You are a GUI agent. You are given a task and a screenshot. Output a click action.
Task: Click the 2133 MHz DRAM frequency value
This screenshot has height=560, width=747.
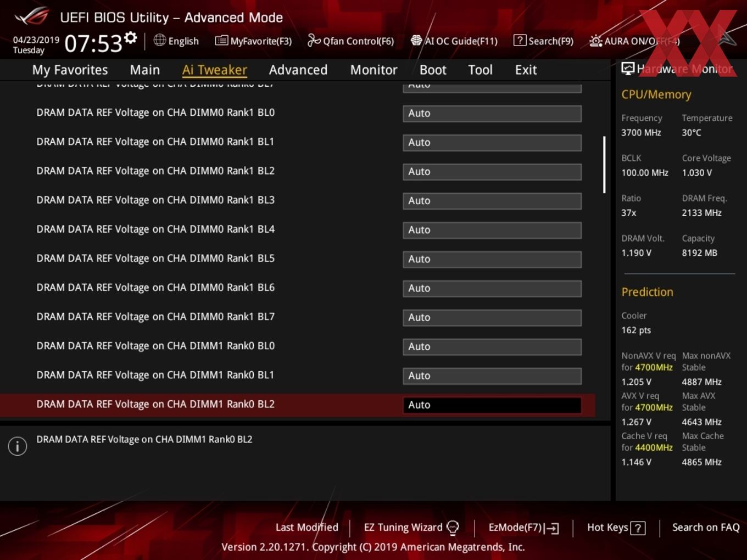click(x=701, y=212)
